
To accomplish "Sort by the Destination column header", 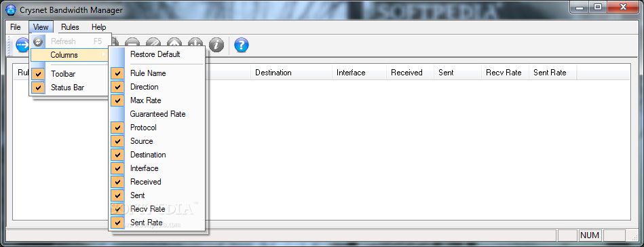I will [291, 73].
